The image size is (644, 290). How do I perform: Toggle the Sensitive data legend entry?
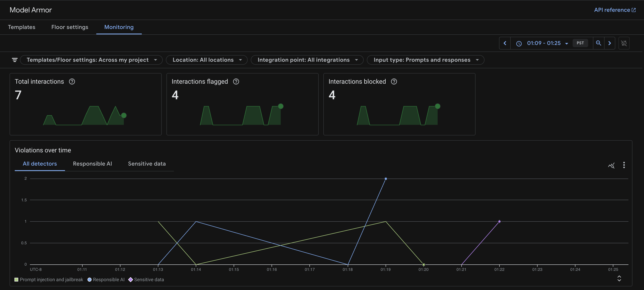146,279
